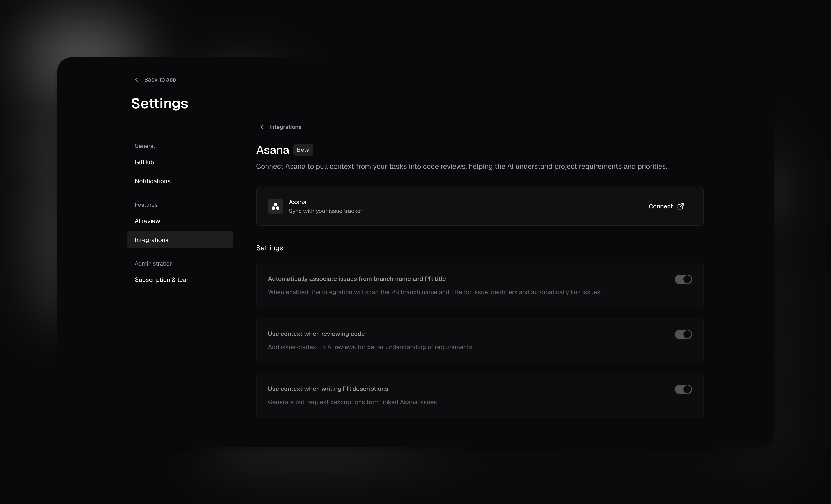
Task: Open Subscription & team settings
Action: (x=163, y=280)
